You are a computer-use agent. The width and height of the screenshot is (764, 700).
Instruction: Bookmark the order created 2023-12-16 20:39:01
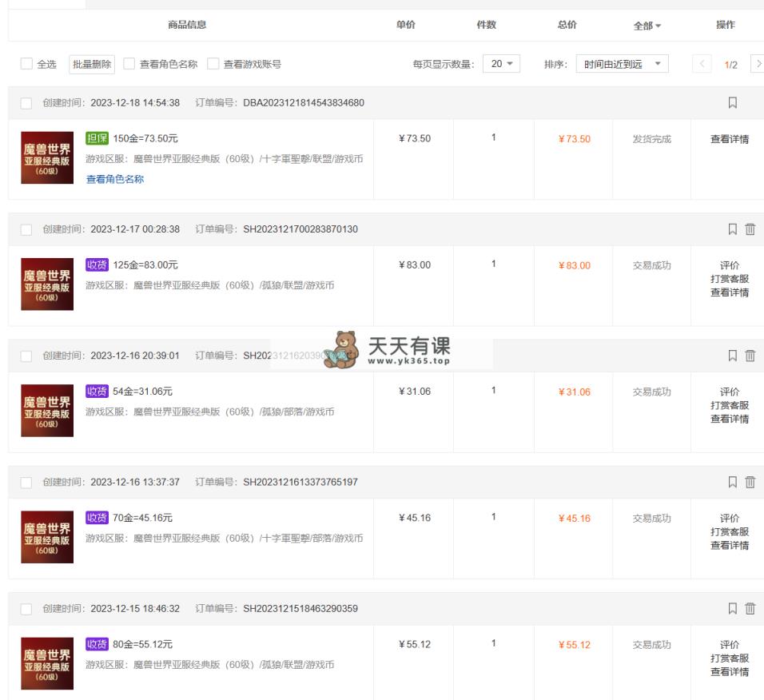[x=732, y=356]
